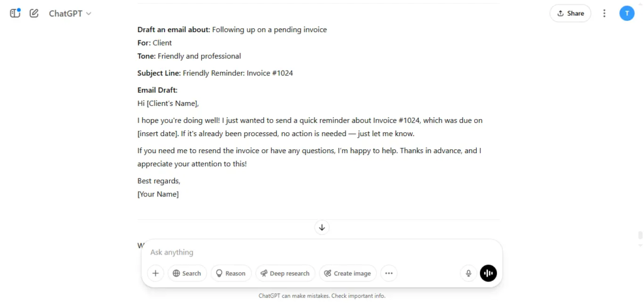
Task: Start voice mode with waveform icon
Action: tap(488, 273)
